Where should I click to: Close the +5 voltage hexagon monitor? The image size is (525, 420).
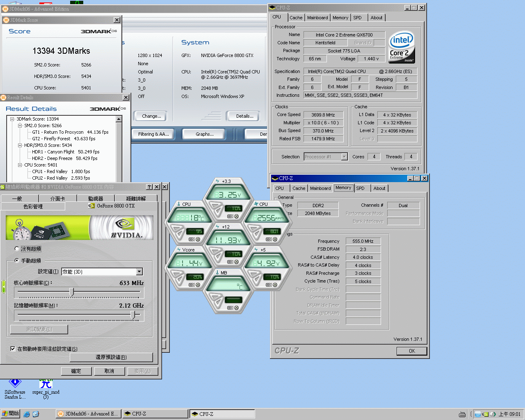275,285
